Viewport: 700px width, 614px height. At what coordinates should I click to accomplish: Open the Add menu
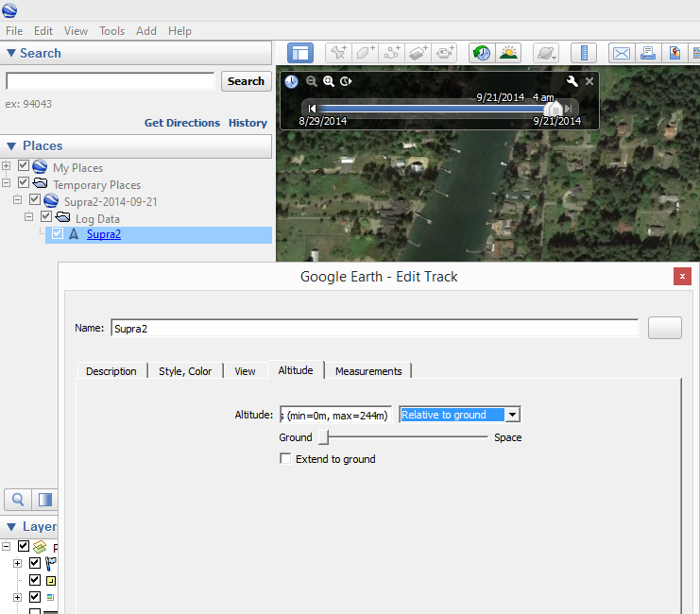pyautogui.click(x=146, y=31)
